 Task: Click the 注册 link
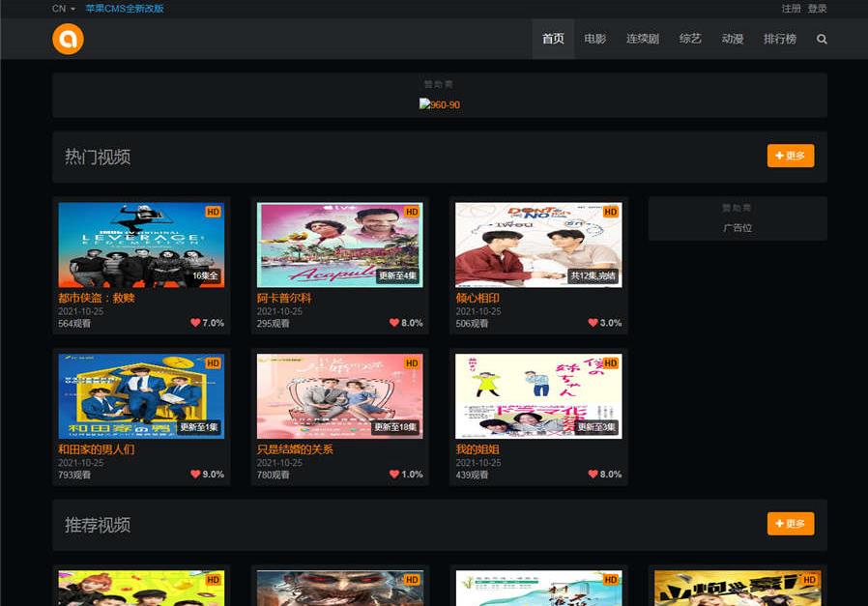click(791, 9)
